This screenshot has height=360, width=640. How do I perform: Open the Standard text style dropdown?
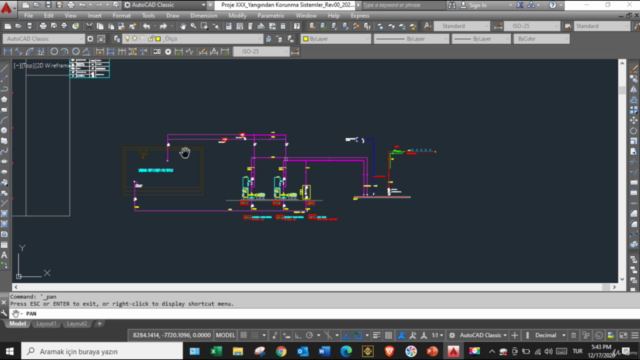tap(461, 26)
